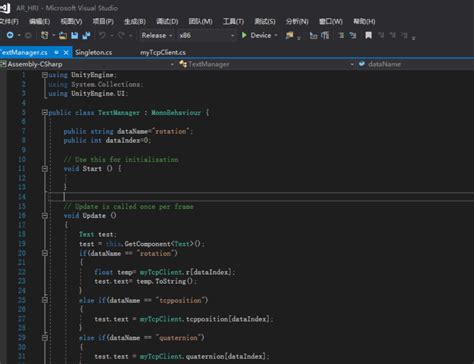This screenshot has width=474, height=364.
Task: Collapse the if rotation block
Action: click(x=45, y=253)
